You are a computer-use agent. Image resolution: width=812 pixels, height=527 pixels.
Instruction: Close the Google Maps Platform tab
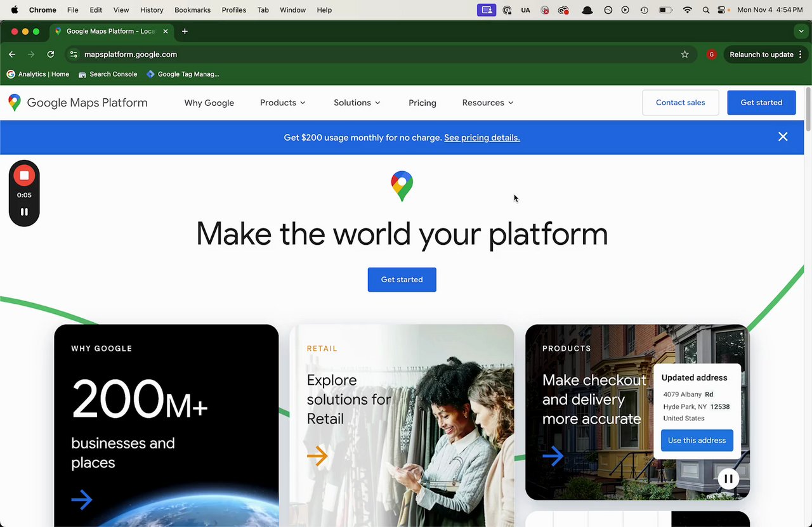(x=164, y=31)
